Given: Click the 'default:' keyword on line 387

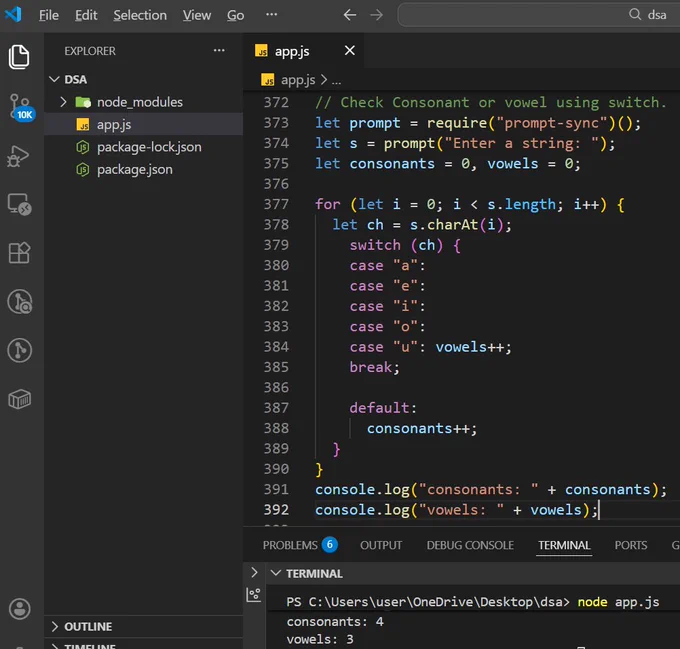Looking at the screenshot, I should coord(383,408).
